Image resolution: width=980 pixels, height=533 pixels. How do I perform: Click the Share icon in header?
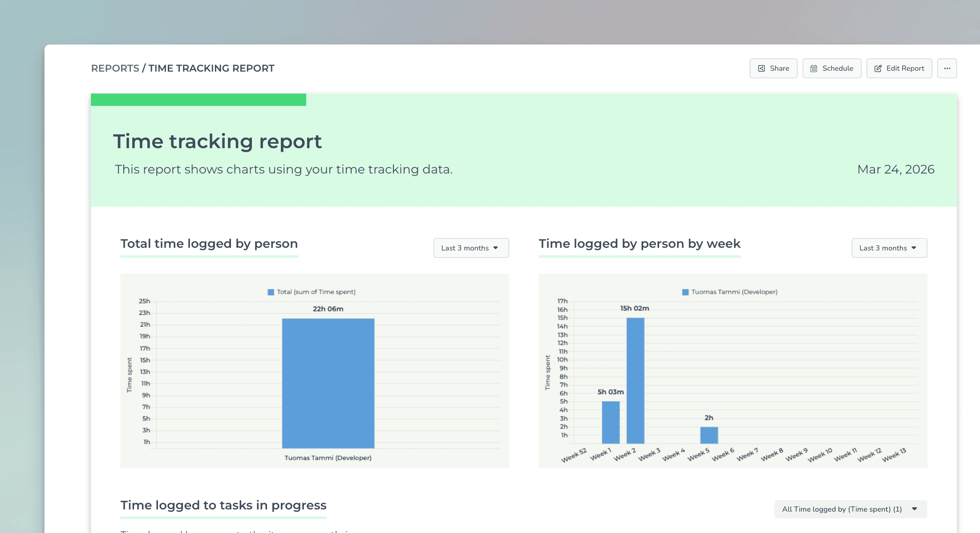tap(761, 69)
